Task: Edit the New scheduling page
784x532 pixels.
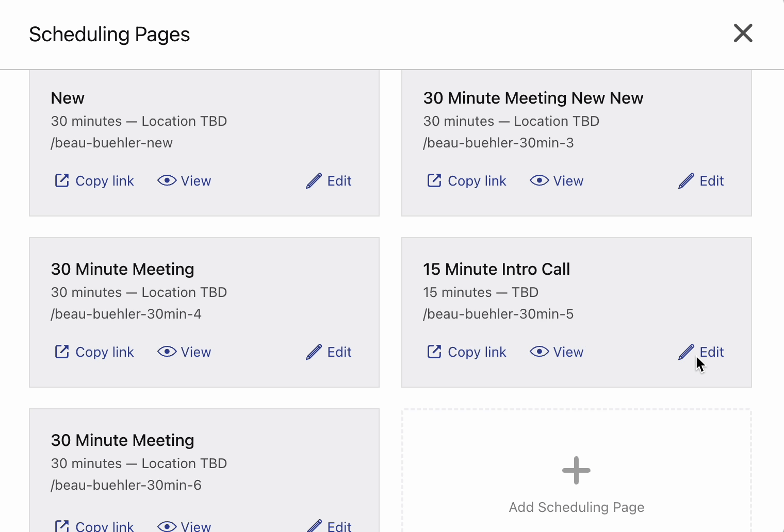Action: [339, 181]
